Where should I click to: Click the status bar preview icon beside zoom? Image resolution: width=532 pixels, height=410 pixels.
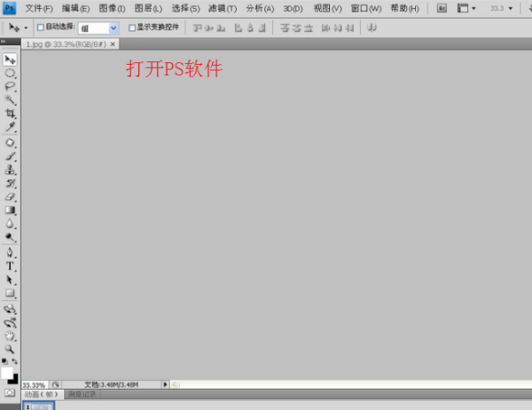[55, 384]
